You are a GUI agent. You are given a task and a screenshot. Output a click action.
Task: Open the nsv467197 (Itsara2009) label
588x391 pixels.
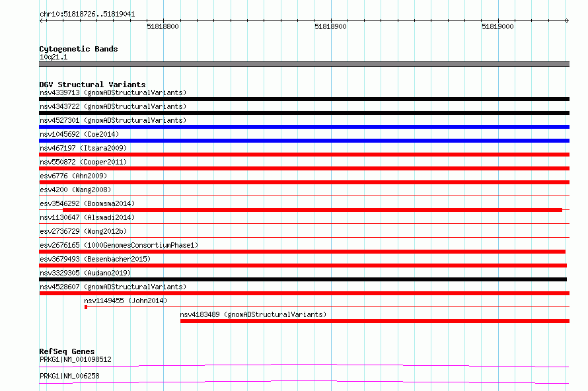tap(83, 148)
